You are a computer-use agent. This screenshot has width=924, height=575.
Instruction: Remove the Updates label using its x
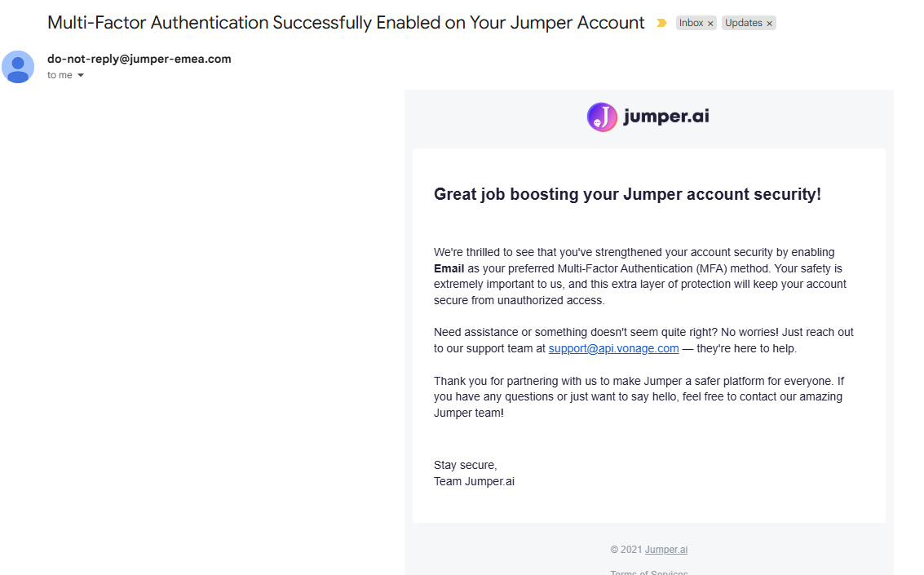pyautogui.click(x=769, y=24)
